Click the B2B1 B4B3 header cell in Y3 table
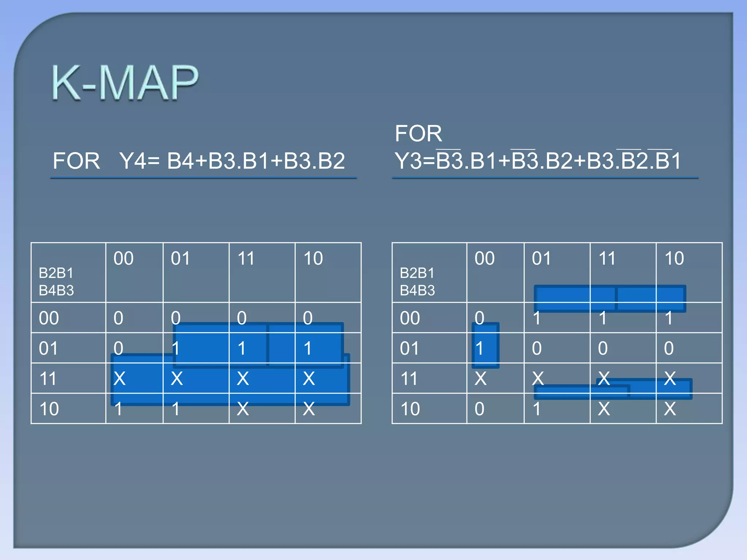Image resolution: width=747 pixels, height=560 pixels. (x=429, y=272)
